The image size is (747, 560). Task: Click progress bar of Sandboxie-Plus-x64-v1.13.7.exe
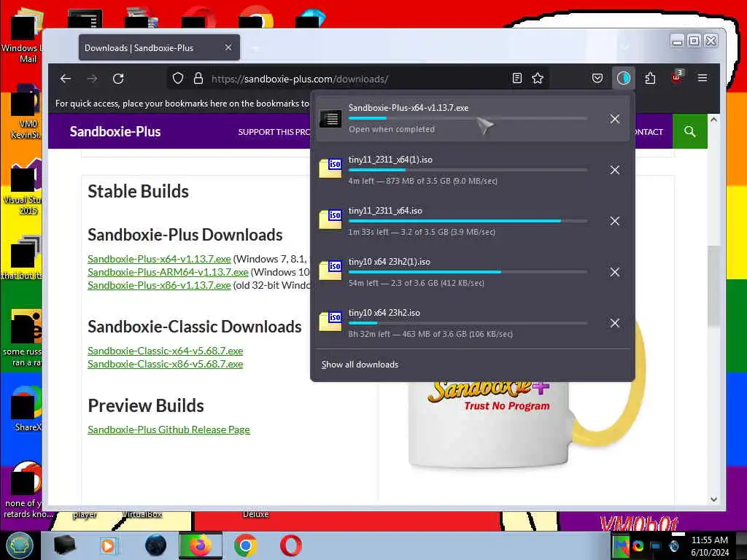coord(468,118)
